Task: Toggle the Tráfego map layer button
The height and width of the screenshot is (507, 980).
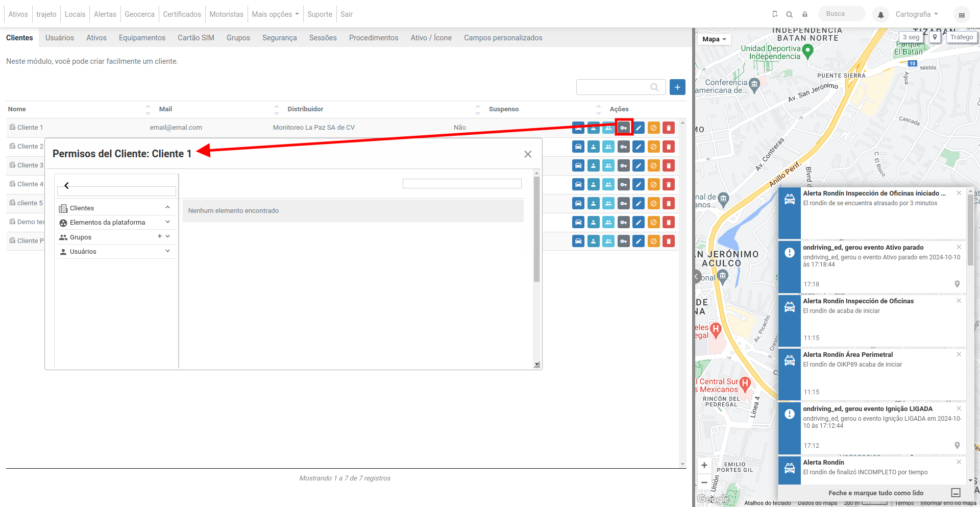Action: pos(962,37)
